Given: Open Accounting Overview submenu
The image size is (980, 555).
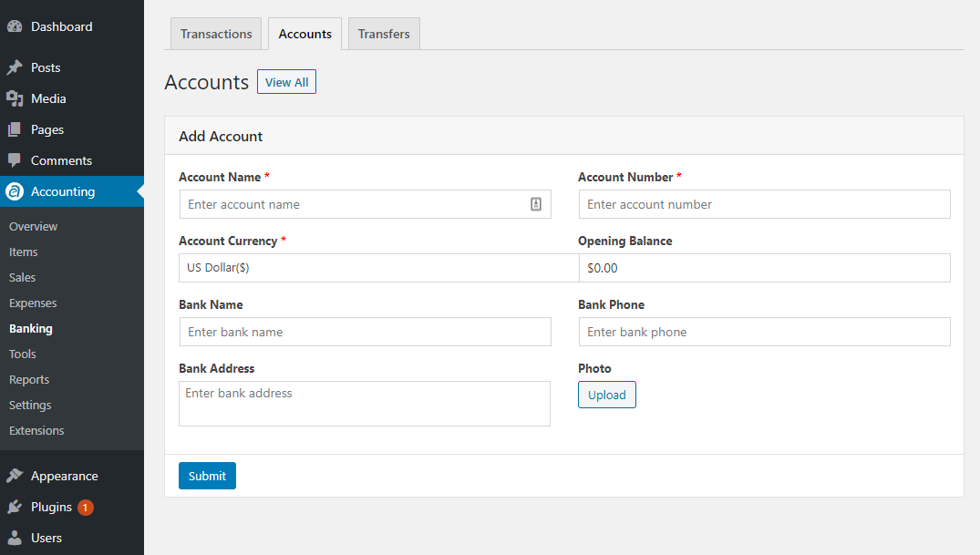Looking at the screenshot, I should click(x=33, y=226).
